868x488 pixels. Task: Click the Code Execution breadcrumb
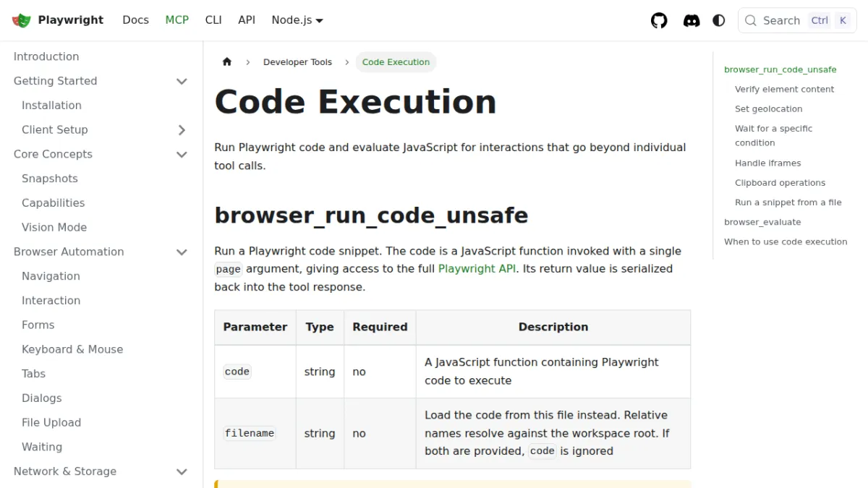(x=396, y=62)
